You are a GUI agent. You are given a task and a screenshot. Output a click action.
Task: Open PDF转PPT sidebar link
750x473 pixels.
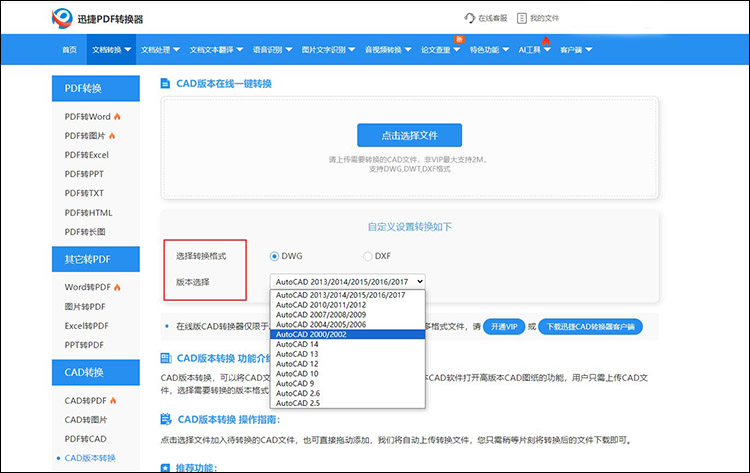pos(84,174)
